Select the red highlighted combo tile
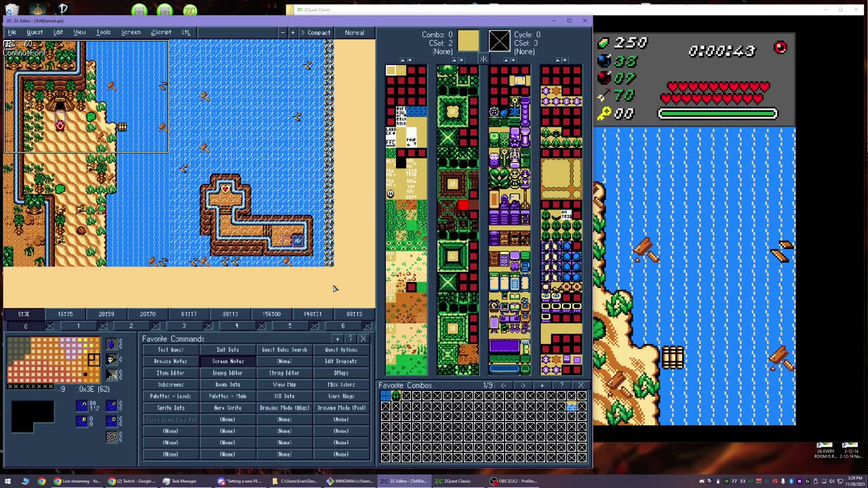 pos(463,205)
